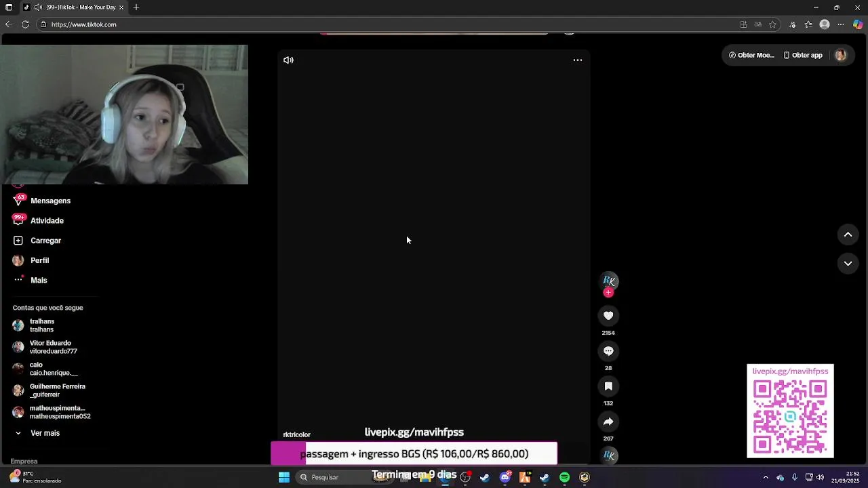Mute the TikTok video sound

pos(288,60)
